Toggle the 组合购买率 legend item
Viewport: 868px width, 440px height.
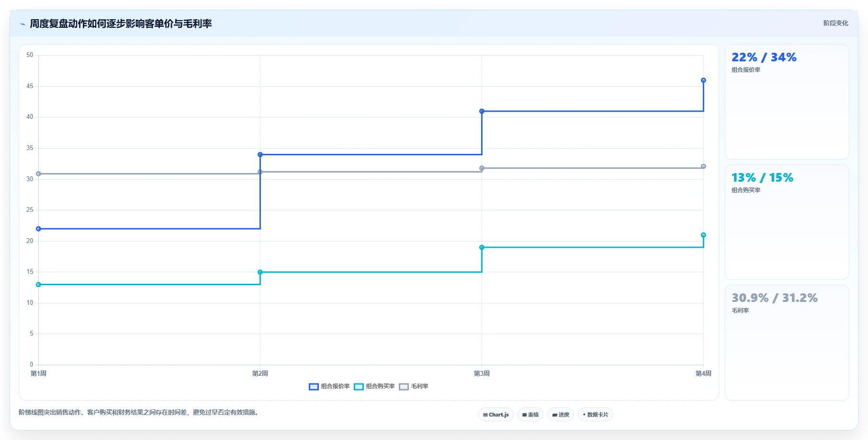(374, 386)
